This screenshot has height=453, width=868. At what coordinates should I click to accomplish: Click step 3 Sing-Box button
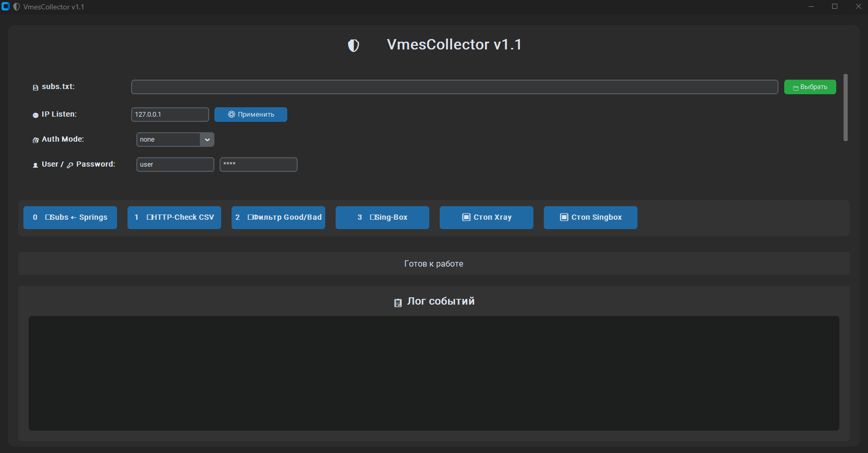click(x=382, y=218)
